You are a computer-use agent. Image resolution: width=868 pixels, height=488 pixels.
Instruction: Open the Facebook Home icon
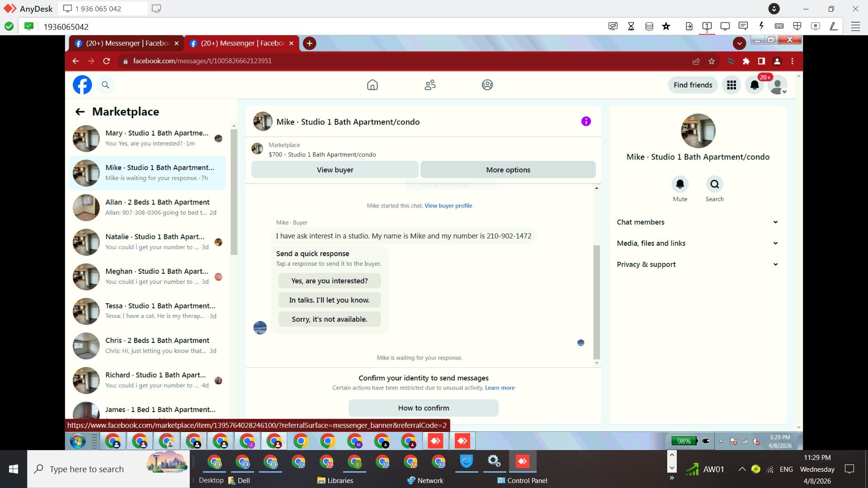(x=372, y=85)
